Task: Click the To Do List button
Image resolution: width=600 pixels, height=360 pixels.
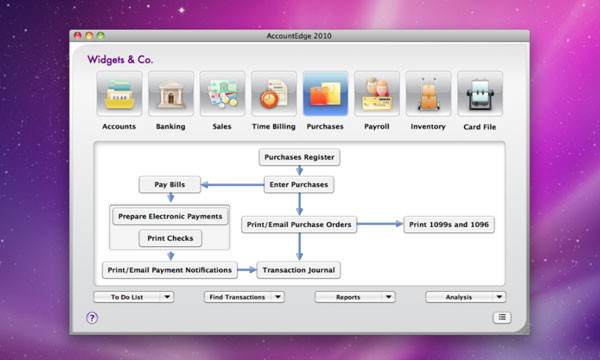Action: pyautogui.click(x=127, y=297)
